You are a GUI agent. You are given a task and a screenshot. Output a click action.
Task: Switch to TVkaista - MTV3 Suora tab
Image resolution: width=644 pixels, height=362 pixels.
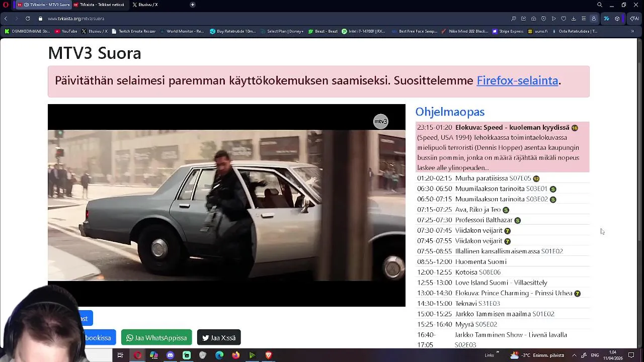click(x=43, y=5)
